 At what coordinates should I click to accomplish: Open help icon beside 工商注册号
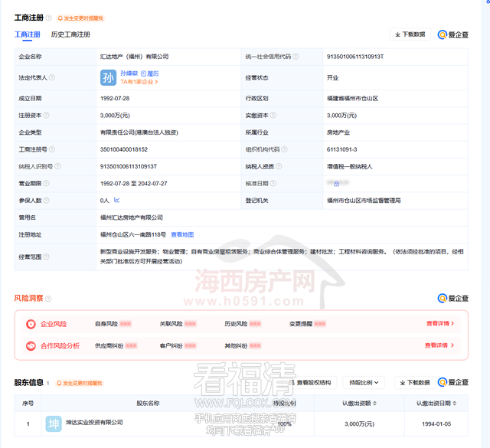[52, 149]
